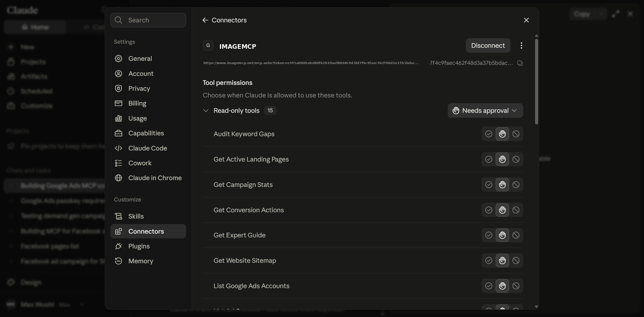Open the IMAGEMCP three-dot options menu
644x317 pixels.
(521, 45)
